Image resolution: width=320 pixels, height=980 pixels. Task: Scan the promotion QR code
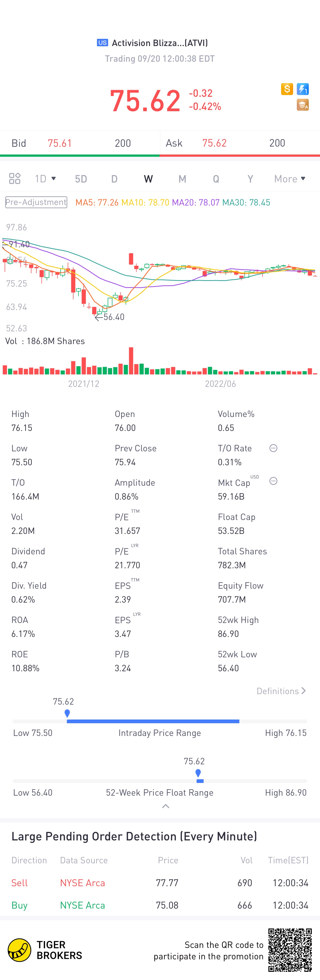pyautogui.click(x=290, y=950)
